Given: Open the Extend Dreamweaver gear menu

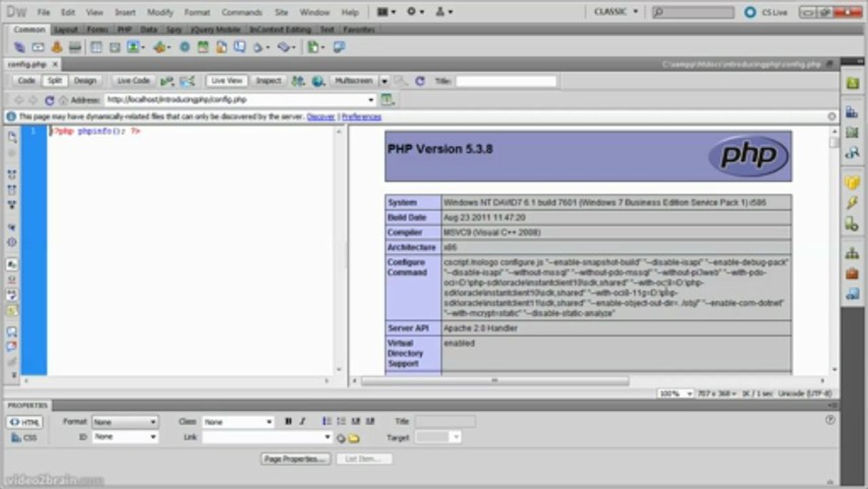Looking at the screenshot, I should pyautogui.click(x=415, y=12).
